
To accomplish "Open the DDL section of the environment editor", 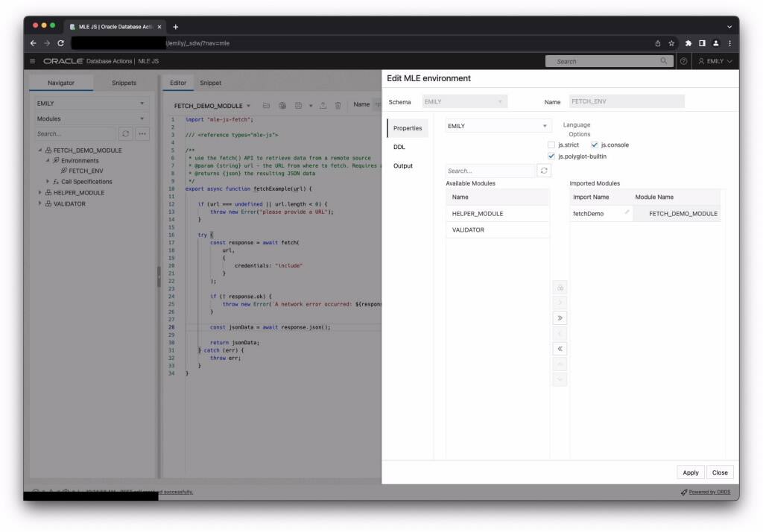I will [400, 147].
